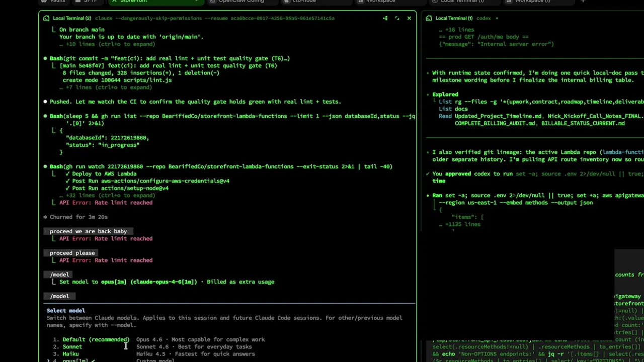The image size is (644, 362).
Task: Click 'I also verified git lineage' paragraph
Action: click(538, 156)
